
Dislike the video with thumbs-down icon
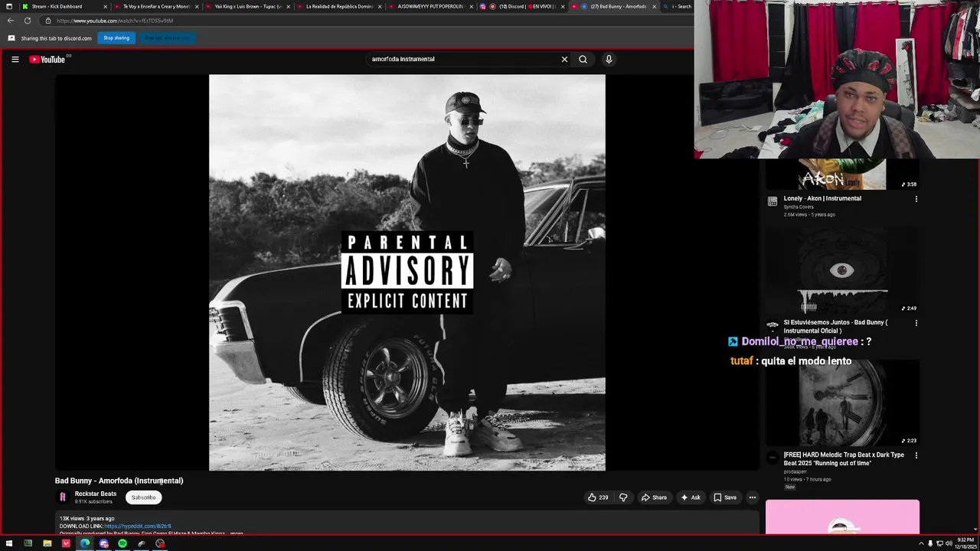tap(623, 497)
